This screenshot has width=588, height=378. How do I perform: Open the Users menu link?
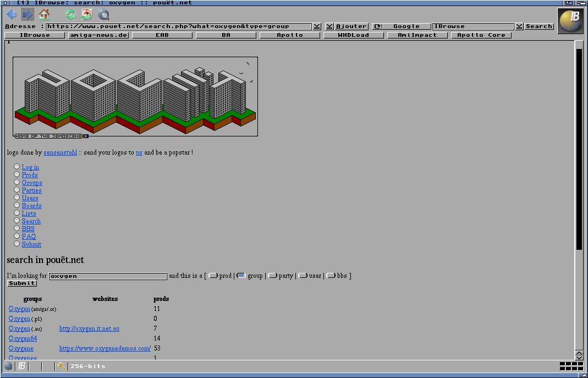tap(30, 198)
